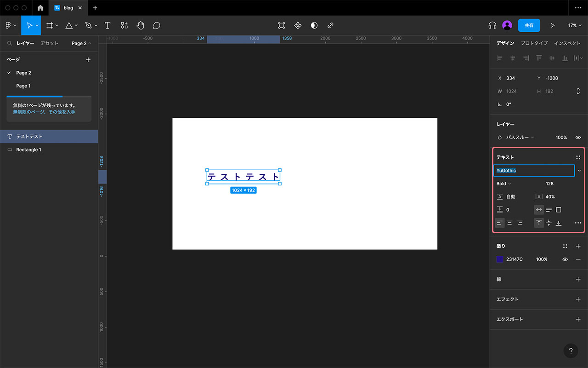Open the zoom level 17% dropdown
The height and width of the screenshot is (368, 588).
click(575, 25)
